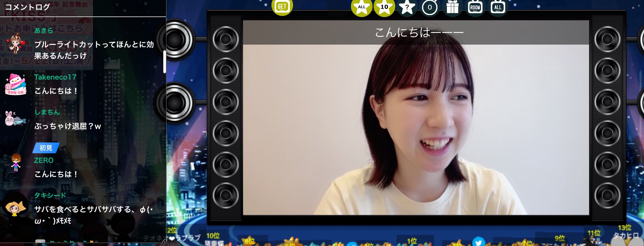
Task: Click the 初見 badge above ZERO
Action: (46, 148)
